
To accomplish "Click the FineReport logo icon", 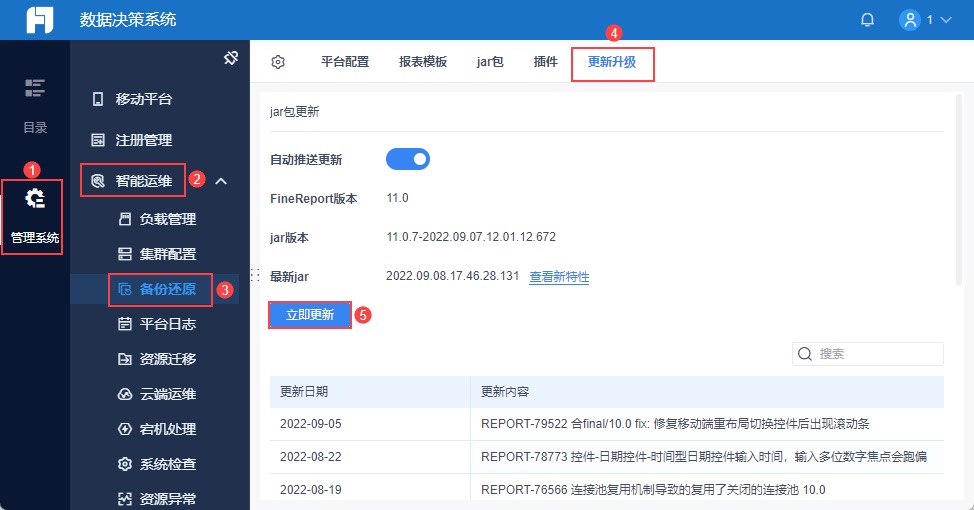I will coord(40,20).
